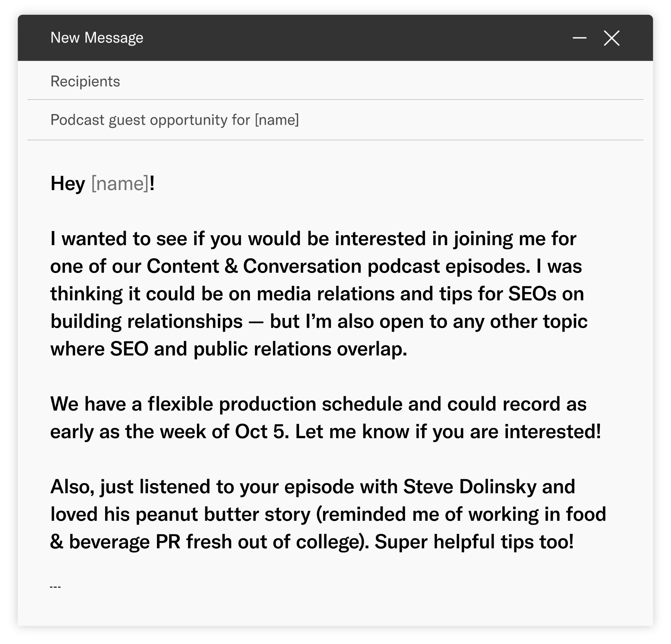Click on 'Super helpful tips too!' sentence

tap(474, 542)
